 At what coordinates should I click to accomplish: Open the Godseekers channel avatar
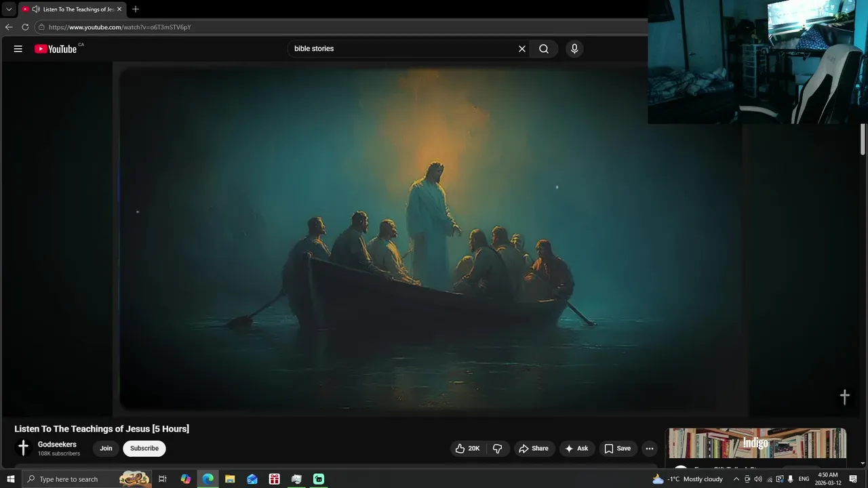23,448
